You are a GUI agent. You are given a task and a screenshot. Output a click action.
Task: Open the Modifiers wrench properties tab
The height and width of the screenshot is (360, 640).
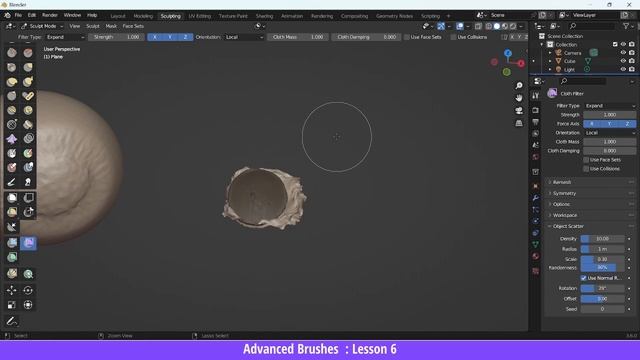click(536, 198)
